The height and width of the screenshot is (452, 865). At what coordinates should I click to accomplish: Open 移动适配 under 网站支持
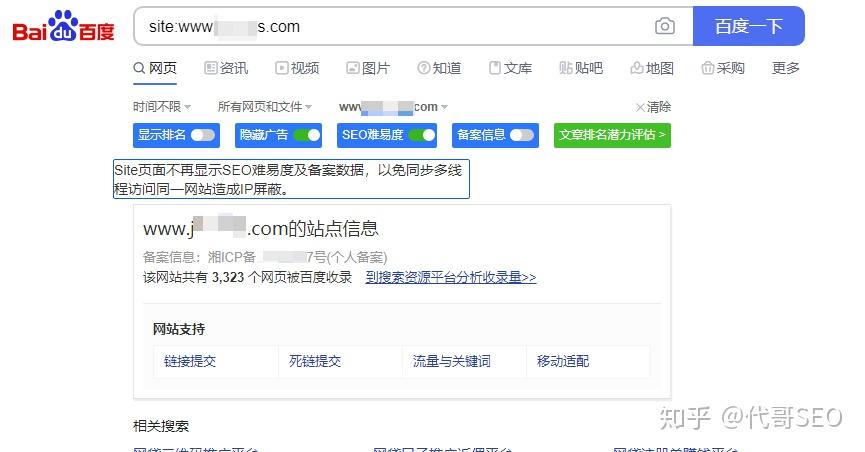point(563,361)
